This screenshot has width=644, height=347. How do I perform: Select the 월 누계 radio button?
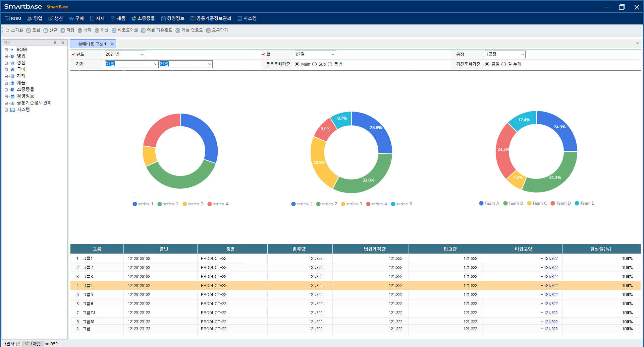[x=503, y=64]
